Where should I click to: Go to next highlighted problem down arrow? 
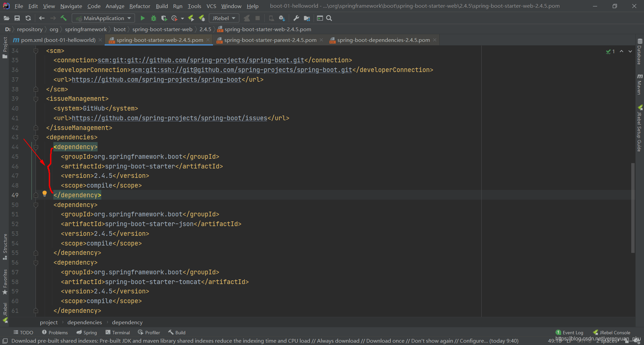630,51
